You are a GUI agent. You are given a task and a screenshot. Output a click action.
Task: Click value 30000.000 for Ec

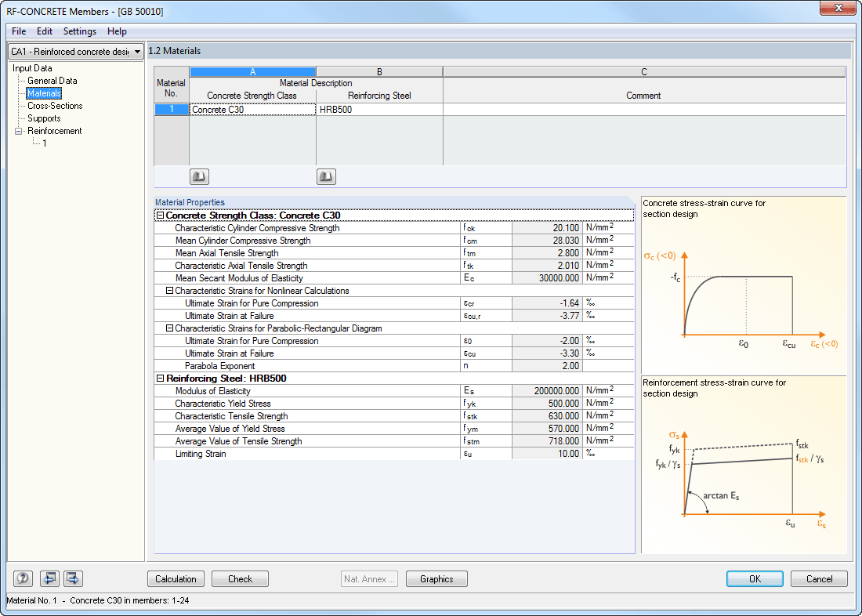547,278
